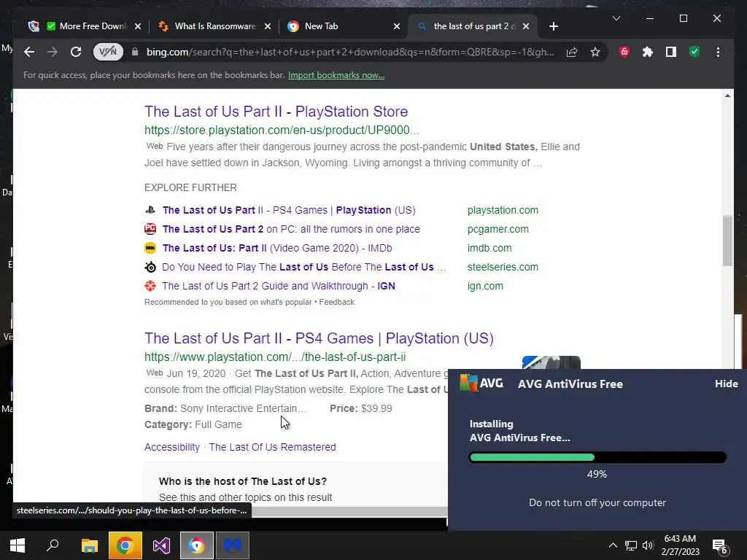Click the pcgamer.com domain text
The height and width of the screenshot is (560, 747).
[x=498, y=229]
